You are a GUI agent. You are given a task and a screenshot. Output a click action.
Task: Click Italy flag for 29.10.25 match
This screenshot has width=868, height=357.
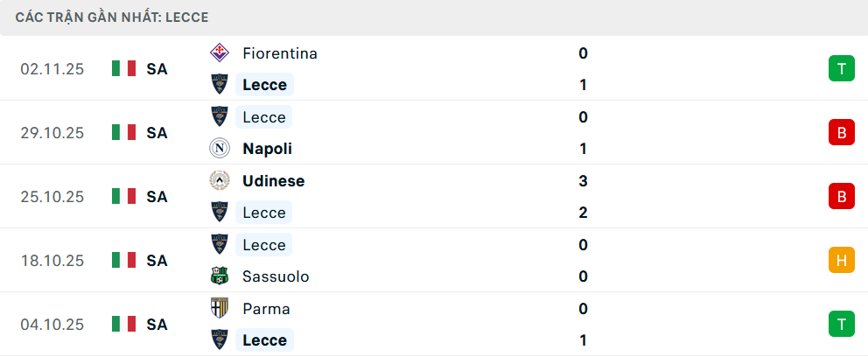tap(124, 133)
